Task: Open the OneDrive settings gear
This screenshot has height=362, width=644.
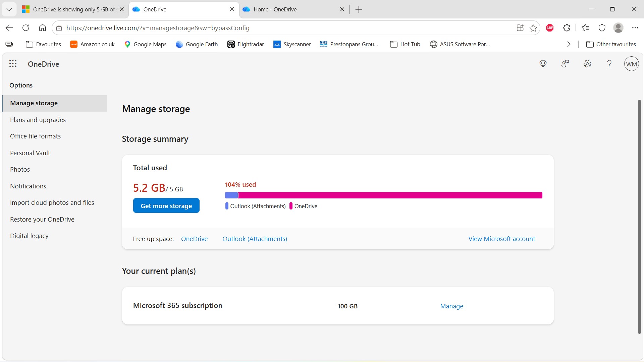Action: click(587, 64)
